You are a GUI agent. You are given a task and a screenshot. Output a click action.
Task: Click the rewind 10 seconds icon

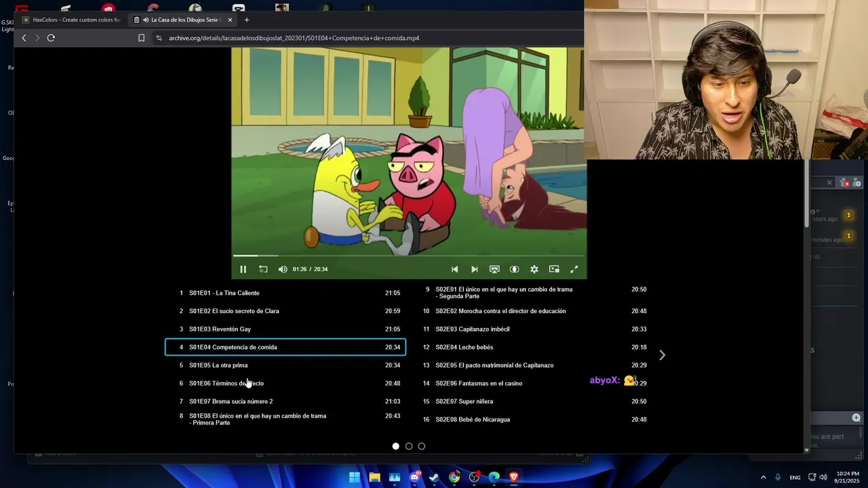263,269
